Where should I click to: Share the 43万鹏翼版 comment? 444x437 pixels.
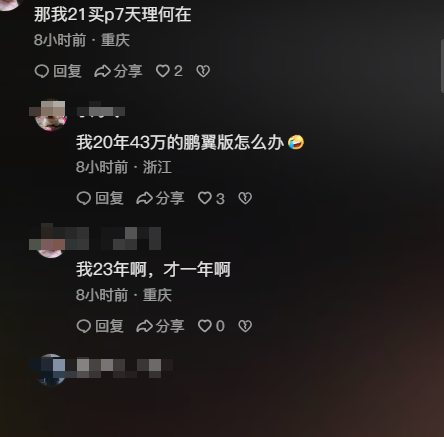coord(160,198)
